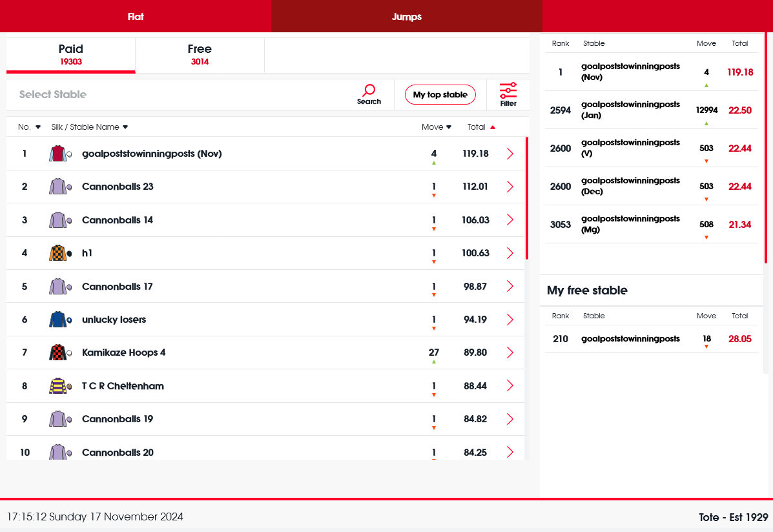
Task: Click the T C R Cheltenham silk icon
Action: tap(58, 386)
